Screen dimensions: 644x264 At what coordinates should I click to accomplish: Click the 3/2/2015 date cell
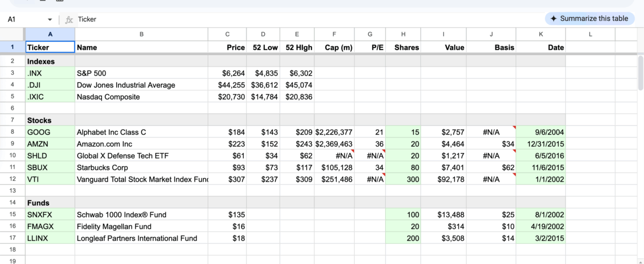coord(541,238)
